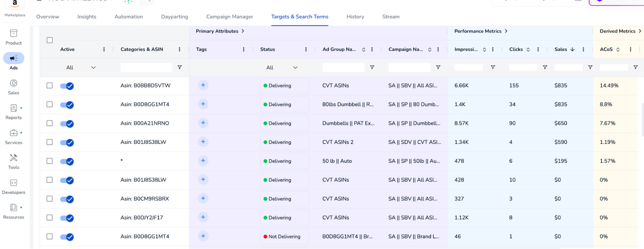The height and width of the screenshot is (249, 644).
Task: Sort by Ad Group Name column arrows
Action: coord(364,49)
